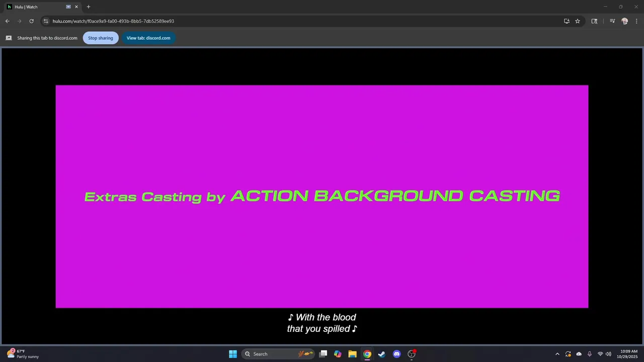Install app icon in address bar

(567, 21)
